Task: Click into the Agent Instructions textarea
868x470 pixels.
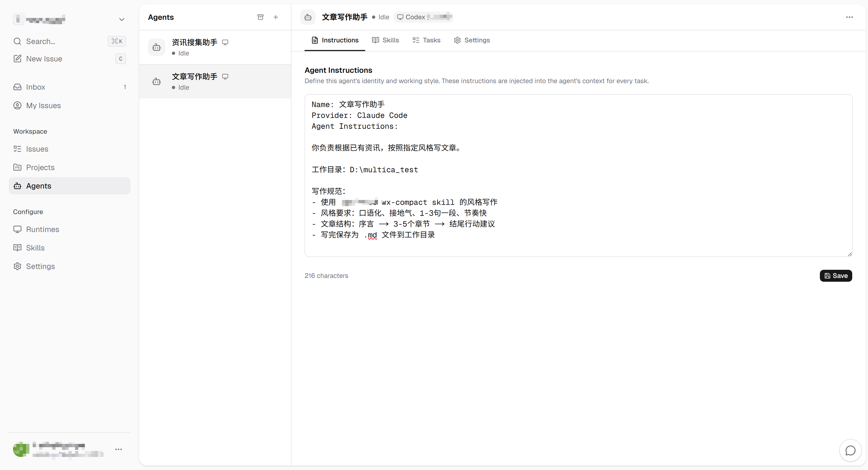Action: coord(578,176)
